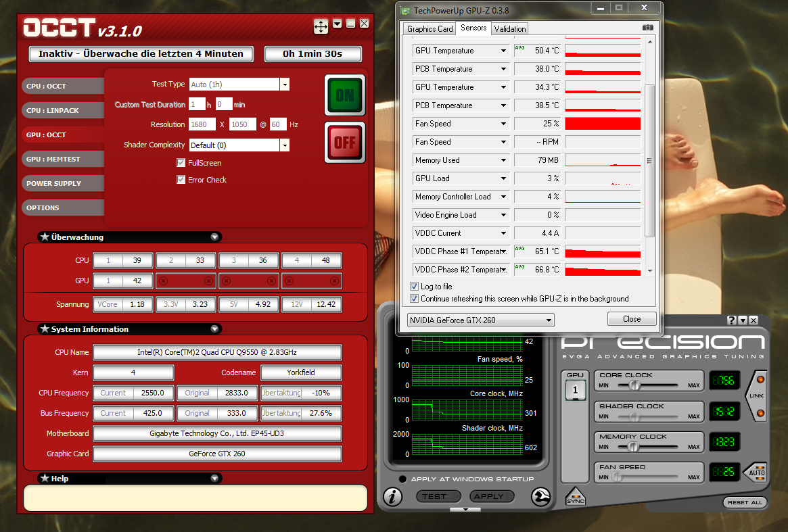Image resolution: width=788 pixels, height=532 pixels.
Task: Toggle FullScreen checkbox in OCCT
Action: [181, 163]
